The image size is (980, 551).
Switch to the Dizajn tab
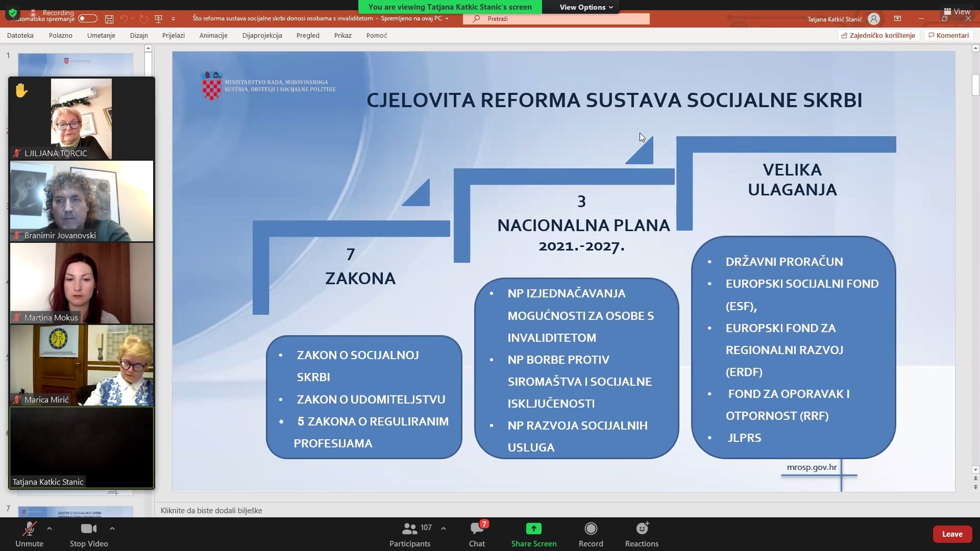139,35
